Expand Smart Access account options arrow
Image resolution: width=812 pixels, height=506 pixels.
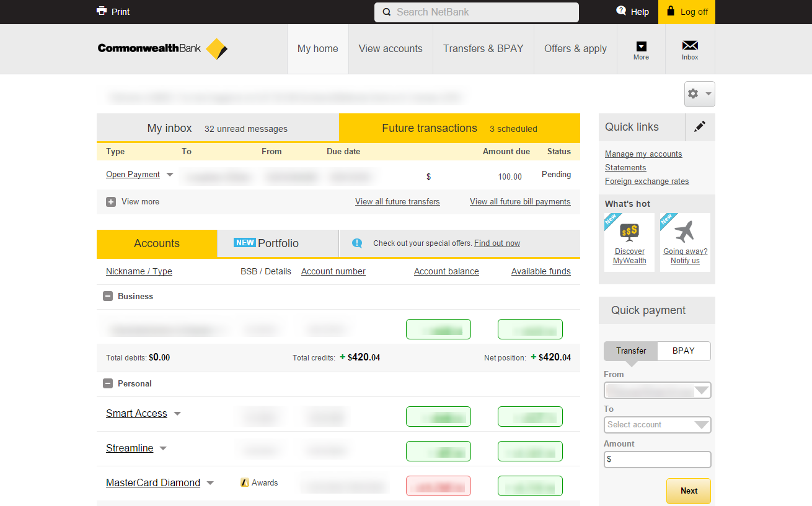[177, 414]
